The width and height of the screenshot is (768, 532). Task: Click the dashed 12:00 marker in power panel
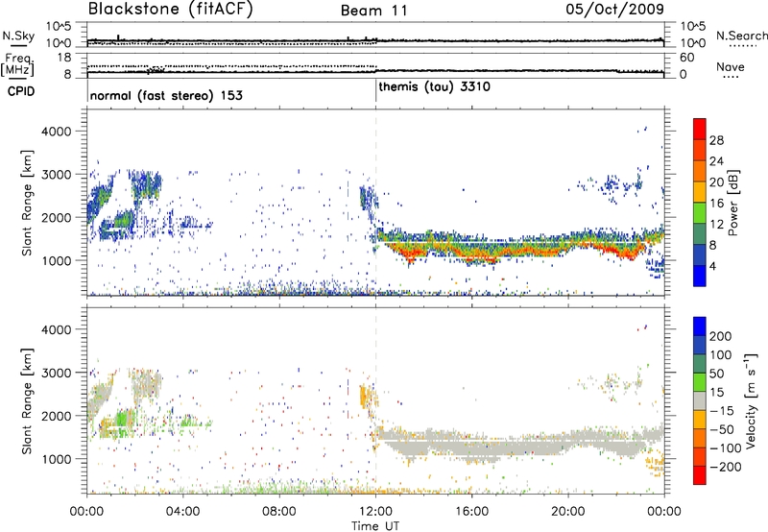[x=375, y=203]
